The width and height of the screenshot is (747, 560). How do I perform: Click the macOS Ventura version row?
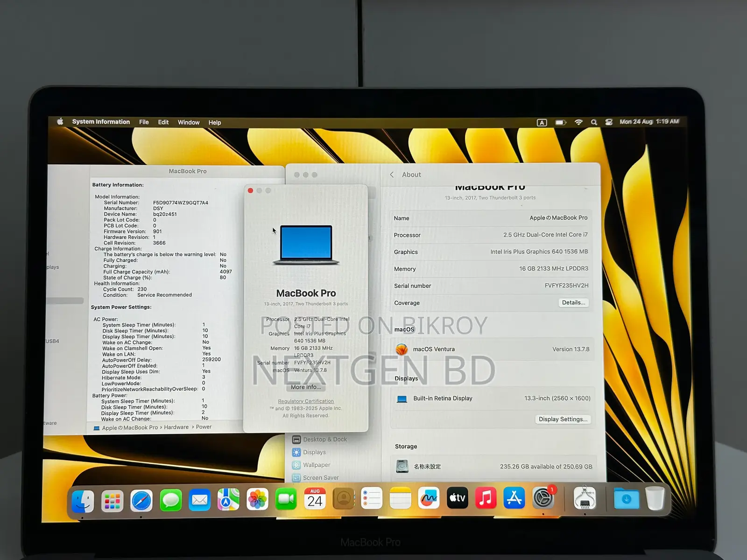click(x=492, y=349)
